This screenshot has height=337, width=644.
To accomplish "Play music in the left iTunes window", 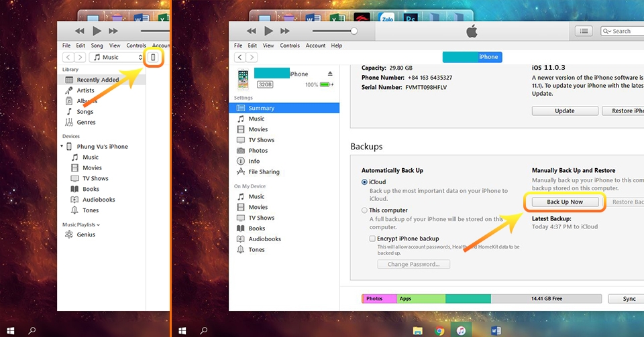I will pos(97,31).
